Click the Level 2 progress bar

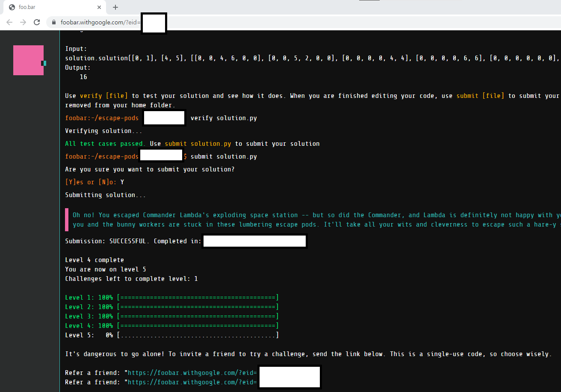tap(198, 307)
